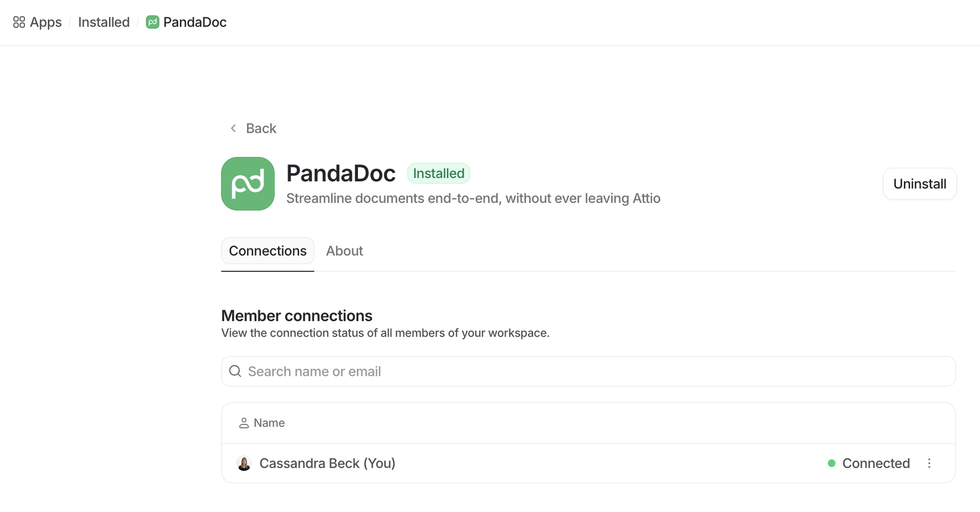Open Apps in the breadcrumb
Image resolution: width=980 pixels, height=512 pixels.
click(46, 22)
